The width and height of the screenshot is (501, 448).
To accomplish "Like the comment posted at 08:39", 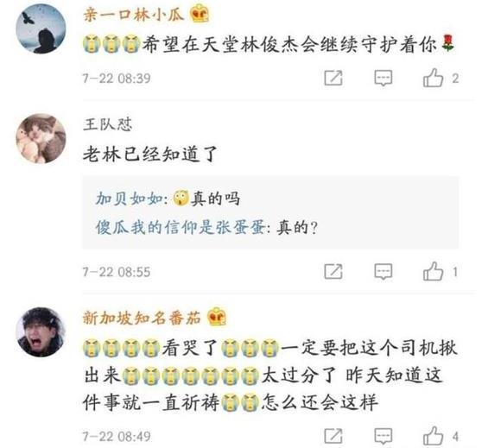I will click(x=434, y=78).
